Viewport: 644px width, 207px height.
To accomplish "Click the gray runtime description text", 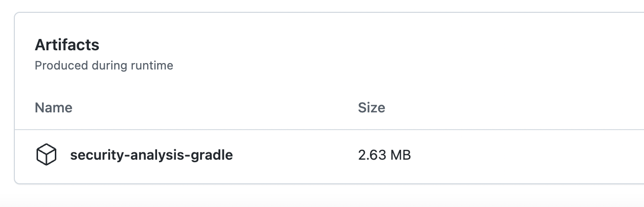I will click(104, 66).
